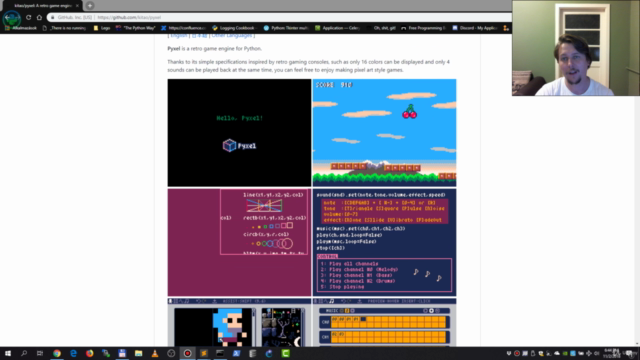Launch VLC media player cone icon
The height and width of the screenshot is (360, 640).
coord(155,353)
